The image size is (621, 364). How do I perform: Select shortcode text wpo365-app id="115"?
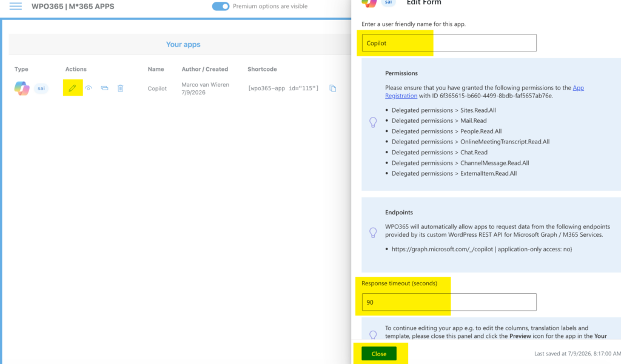[x=283, y=88]
